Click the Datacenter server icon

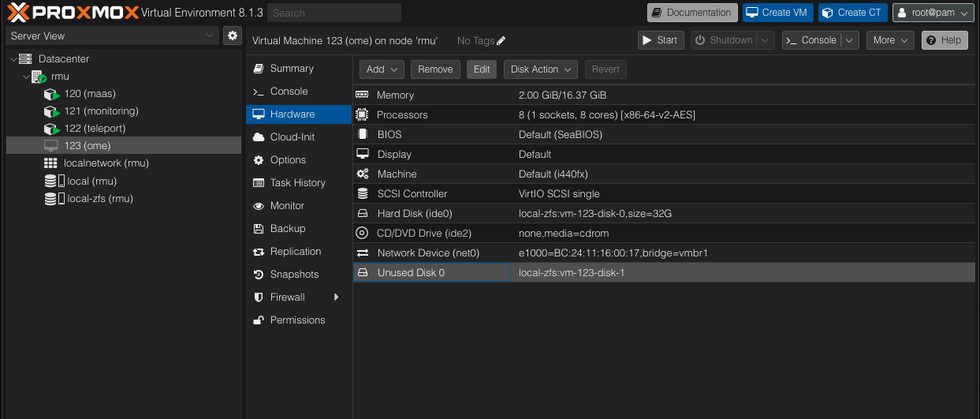click(x=25, y=59)
